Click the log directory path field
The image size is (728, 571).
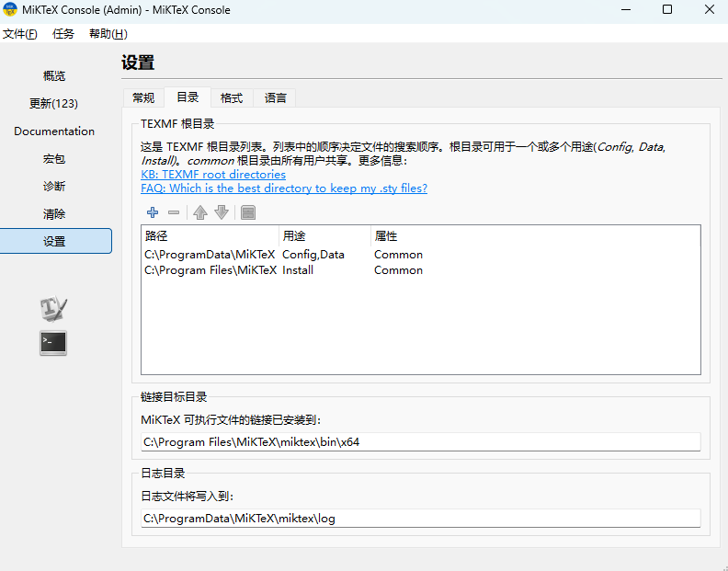click(x=420, y=519)
